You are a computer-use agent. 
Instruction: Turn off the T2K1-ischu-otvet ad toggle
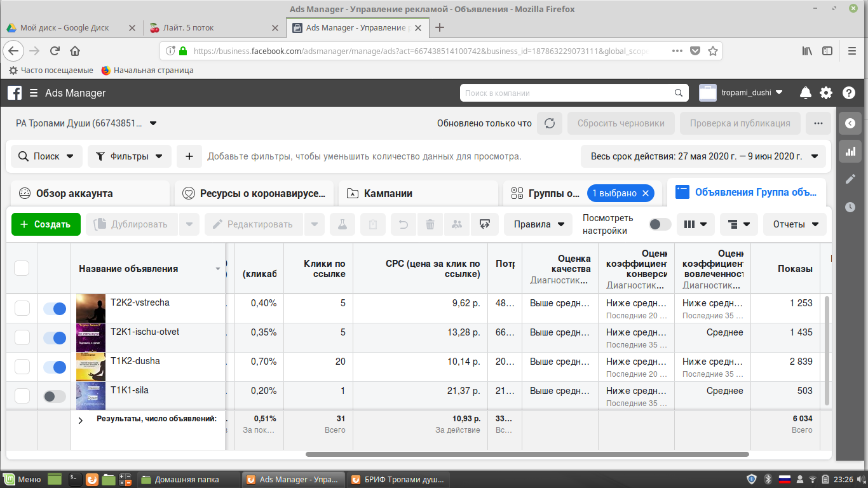click(55, 338)
